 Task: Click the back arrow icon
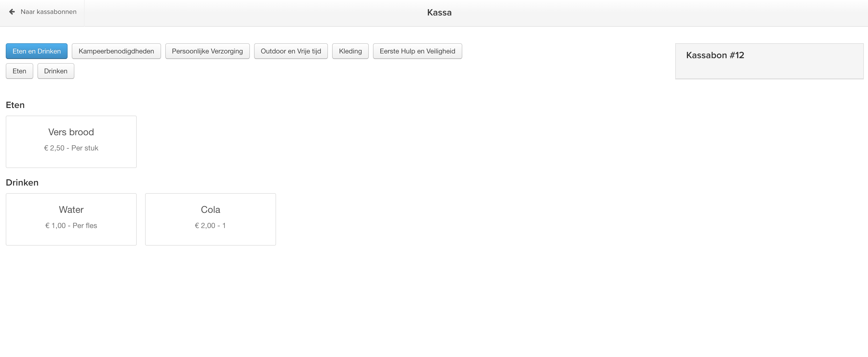point(12,12)
